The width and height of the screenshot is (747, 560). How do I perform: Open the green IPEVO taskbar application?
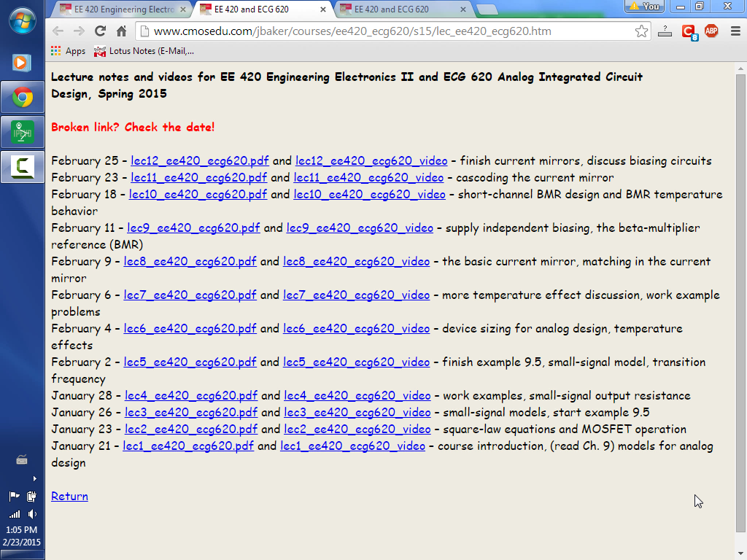tap(22, 132)
